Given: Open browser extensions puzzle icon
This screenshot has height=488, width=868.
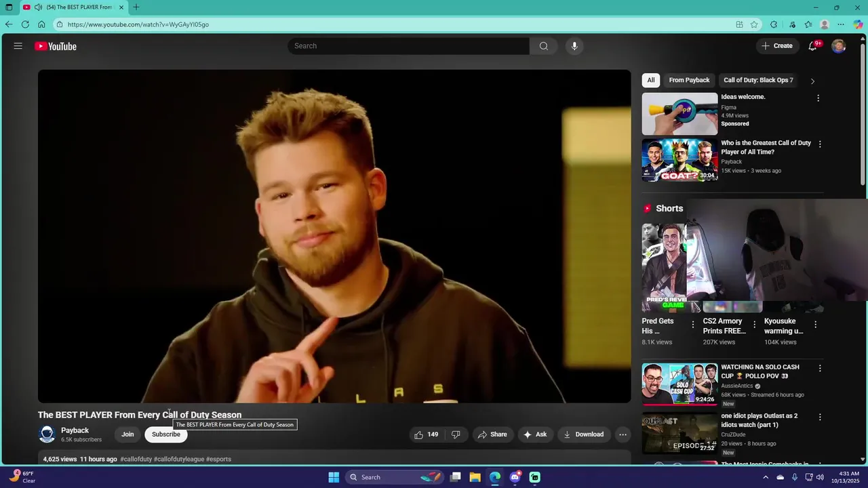Looking at the screenshot, I should pyautogui.click(x=774, y=24).
